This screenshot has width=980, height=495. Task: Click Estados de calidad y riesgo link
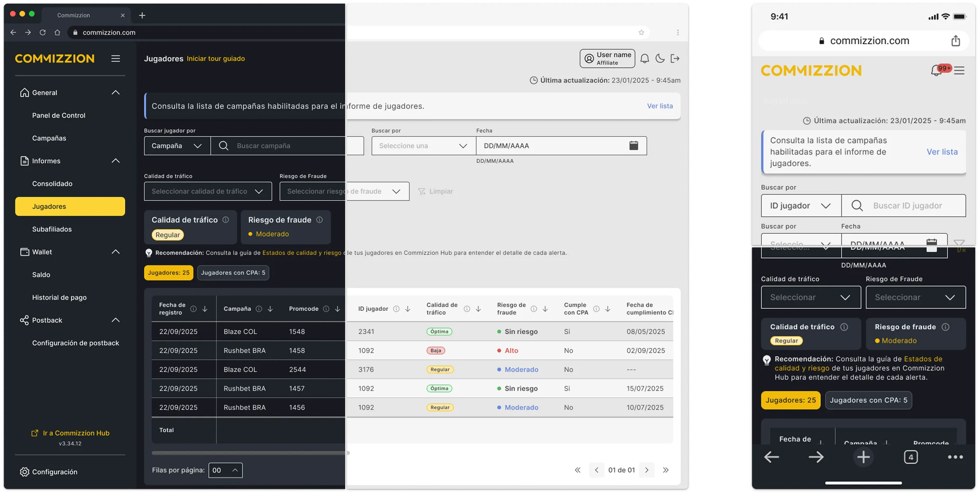302,253
